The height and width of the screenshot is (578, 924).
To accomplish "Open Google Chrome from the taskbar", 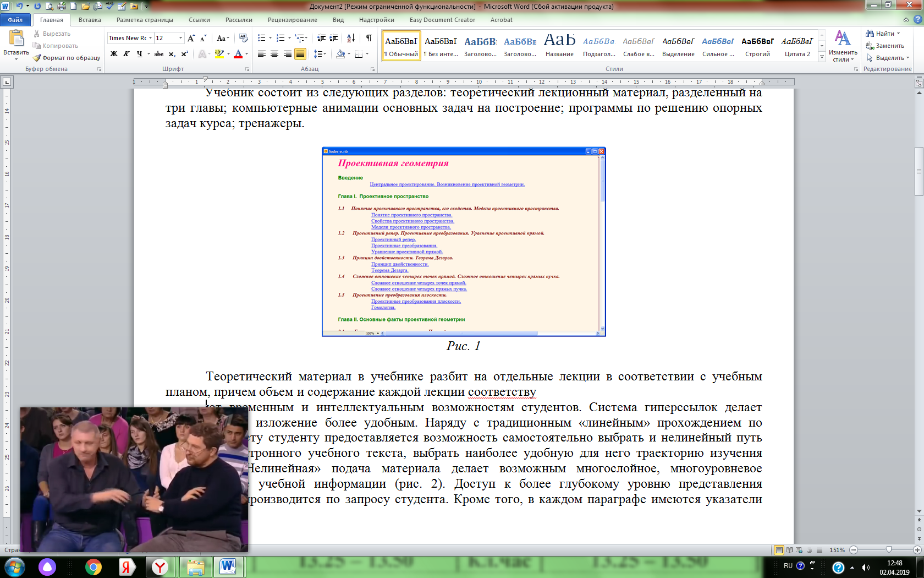I will (x=94, y=567).
